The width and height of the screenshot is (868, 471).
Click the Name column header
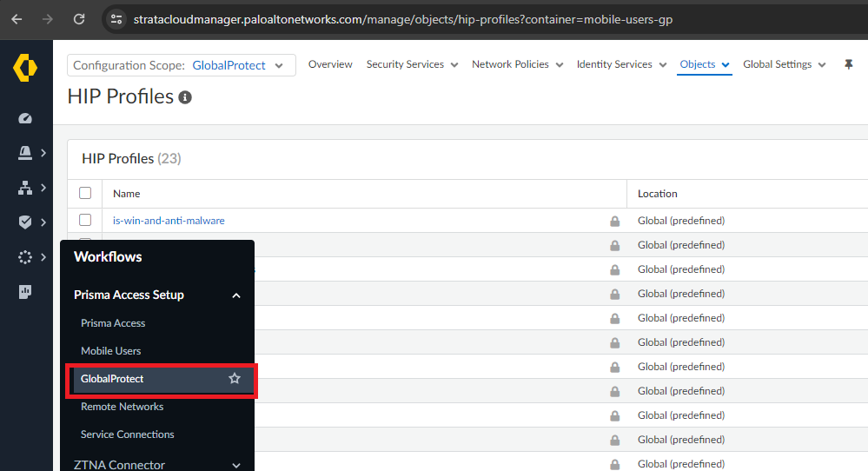[126, 194]
